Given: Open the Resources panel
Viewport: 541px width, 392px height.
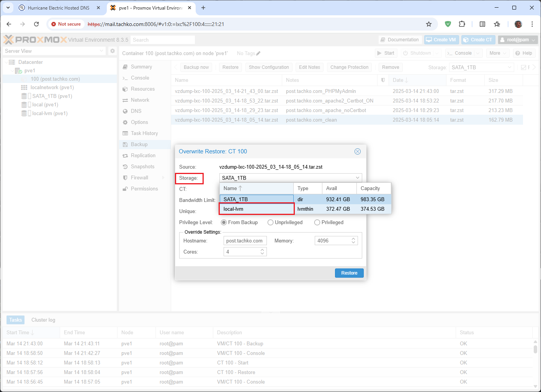Looking at the screenshot, I should pyautogui.click(x=143, y=89).
